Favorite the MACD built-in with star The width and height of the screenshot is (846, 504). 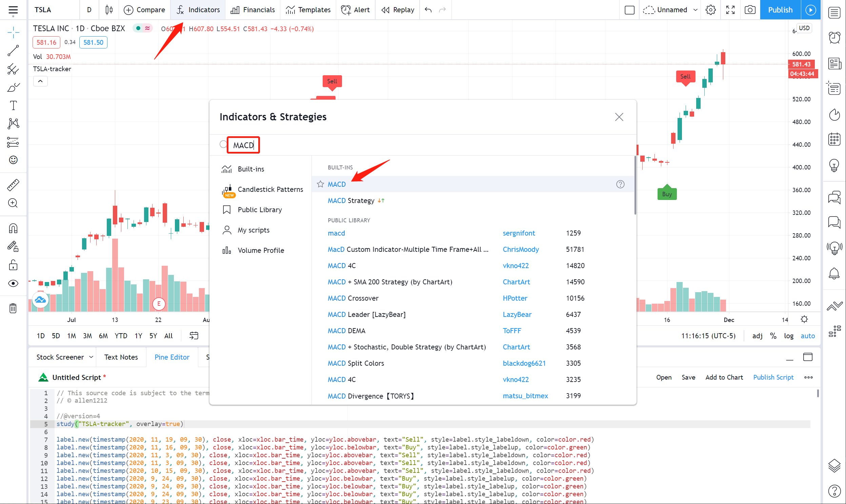pos(320,184)
